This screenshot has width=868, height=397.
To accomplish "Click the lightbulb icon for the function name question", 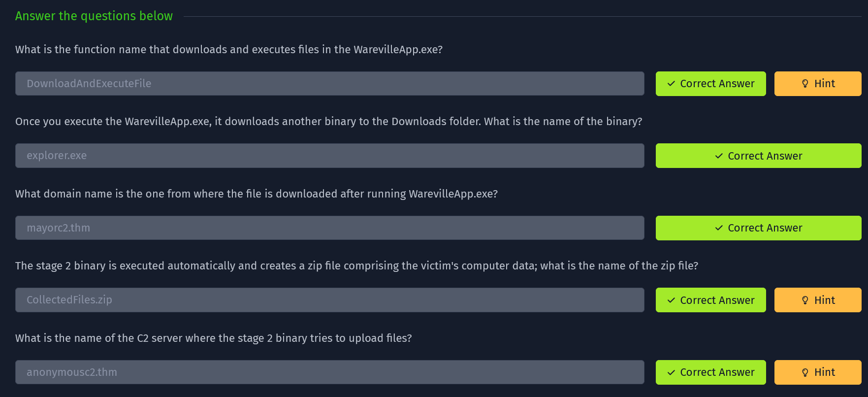I will click(x=805, y=84).
